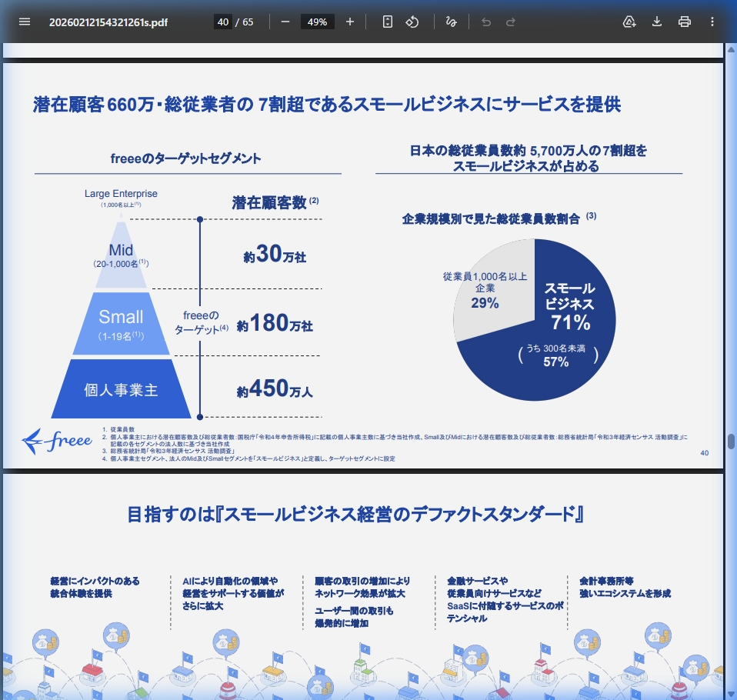Click the '29%' pie chart value
The height and width of the screenshot is (700, 737).
click(x=485, y=303)
